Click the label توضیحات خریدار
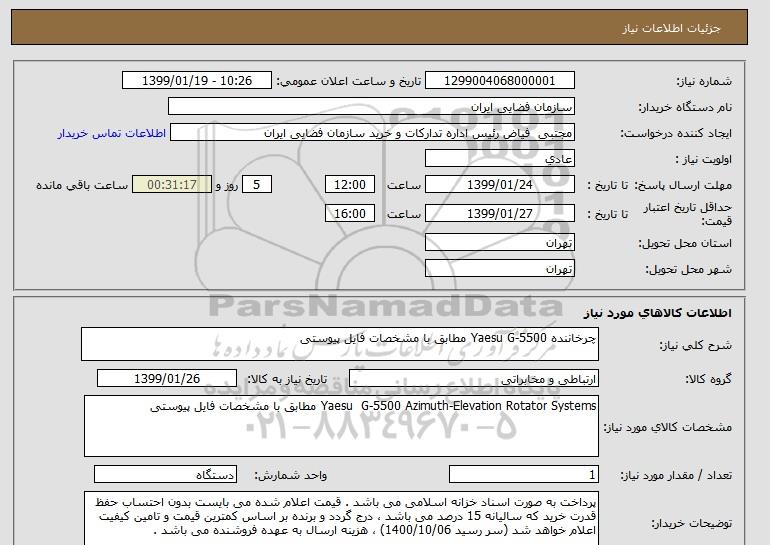Image resolution: width=770 pixels, height=545 pixels. pos(692,523)
